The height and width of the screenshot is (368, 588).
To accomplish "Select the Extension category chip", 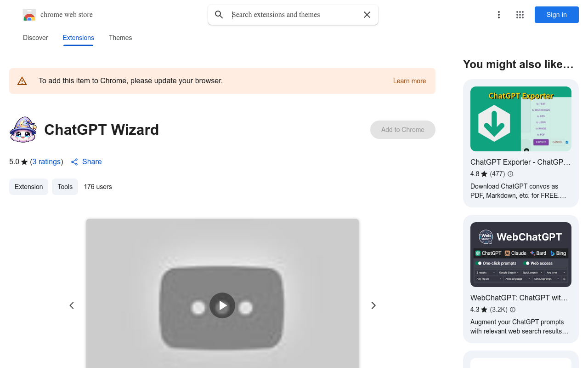I will pos(28,187).
